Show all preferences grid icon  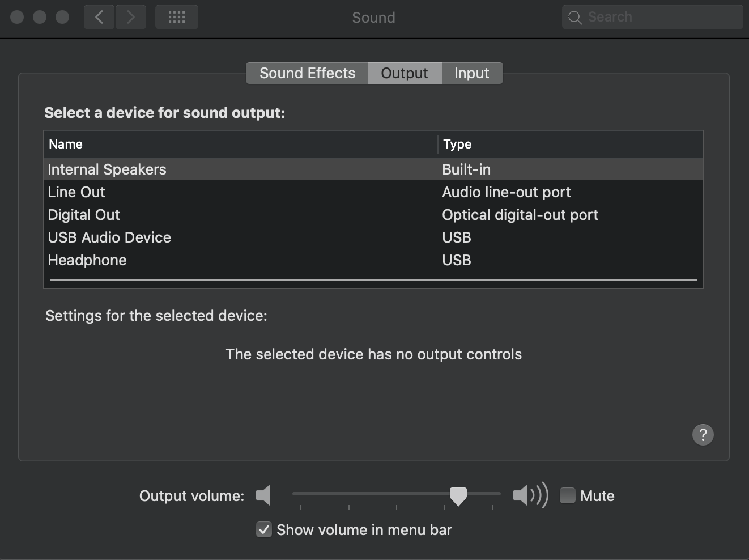176,17
